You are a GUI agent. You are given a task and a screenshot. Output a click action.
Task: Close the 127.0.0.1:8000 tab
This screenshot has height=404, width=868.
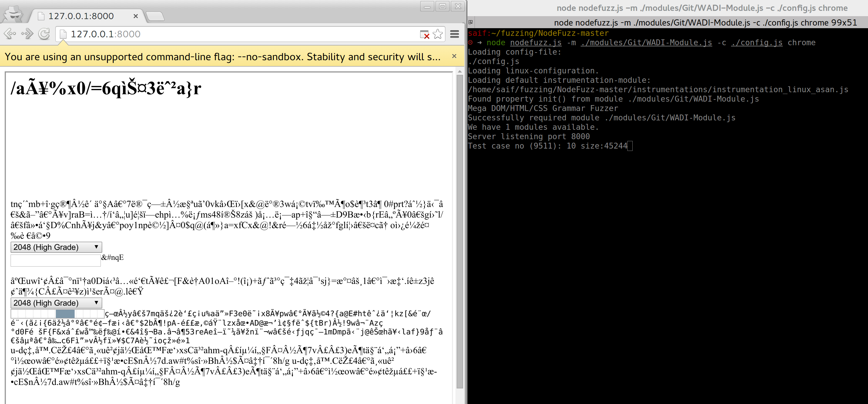tap(135, 16)
